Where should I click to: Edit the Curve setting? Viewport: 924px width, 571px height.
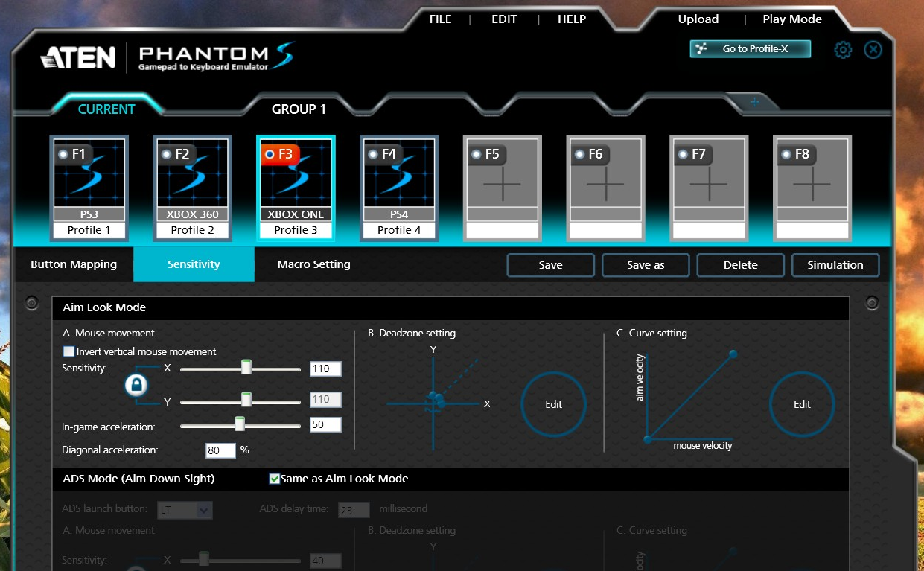pos(802,404)
